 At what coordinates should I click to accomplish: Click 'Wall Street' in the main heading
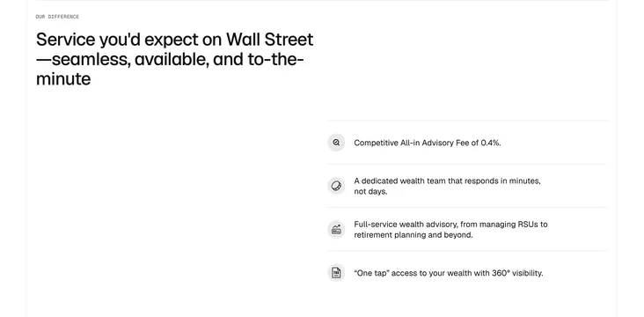(270, 40)
